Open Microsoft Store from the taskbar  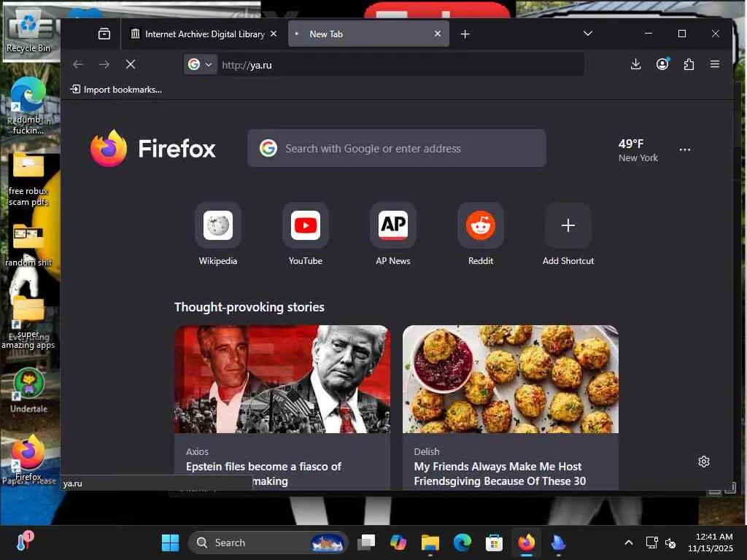pos(494,542)
